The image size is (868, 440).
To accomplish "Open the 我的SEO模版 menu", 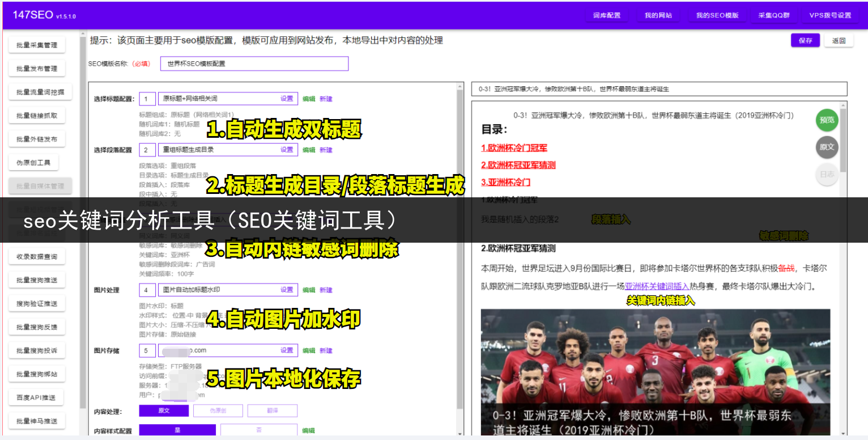I will pyautogui.click(x=717, y=15).
